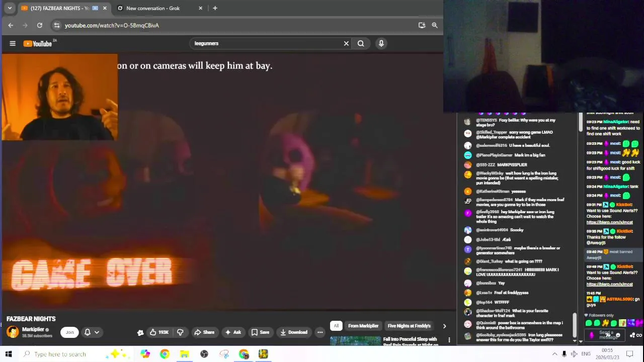Screen dimensions: 644x362
Task: Open Copilot from the taskbar
Action: click(145, 354)
